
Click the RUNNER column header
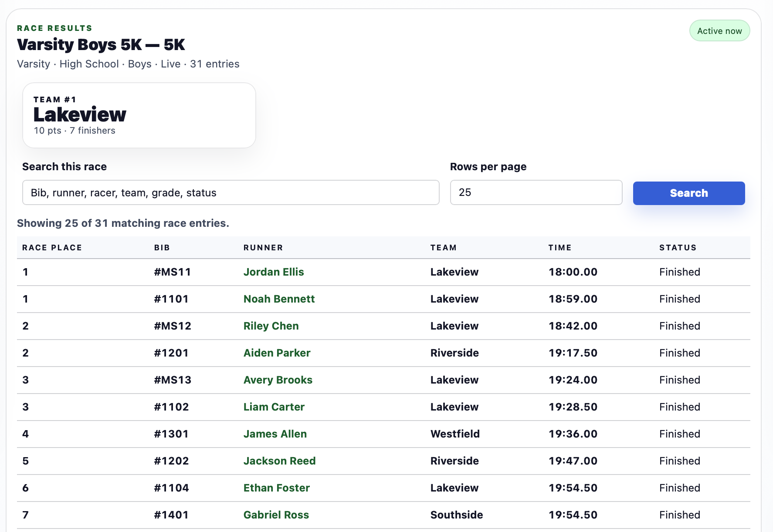pos(263,248)
